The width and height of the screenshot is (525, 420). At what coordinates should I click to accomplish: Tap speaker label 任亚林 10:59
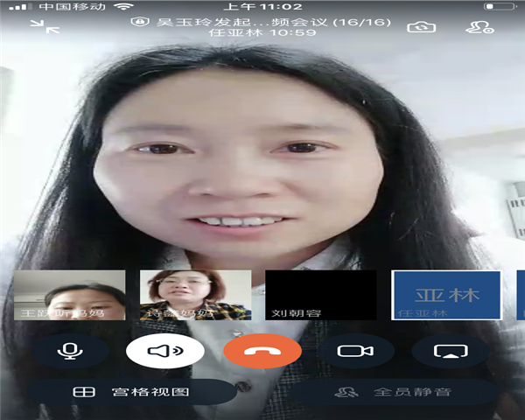point(262,33)
